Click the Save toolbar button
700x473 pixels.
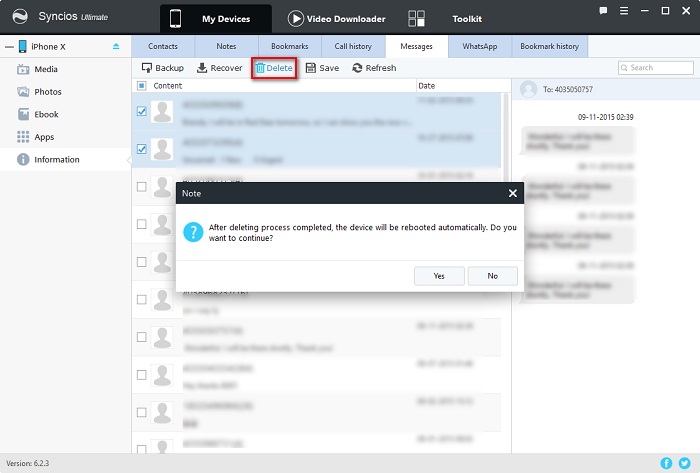coord(322,68)
